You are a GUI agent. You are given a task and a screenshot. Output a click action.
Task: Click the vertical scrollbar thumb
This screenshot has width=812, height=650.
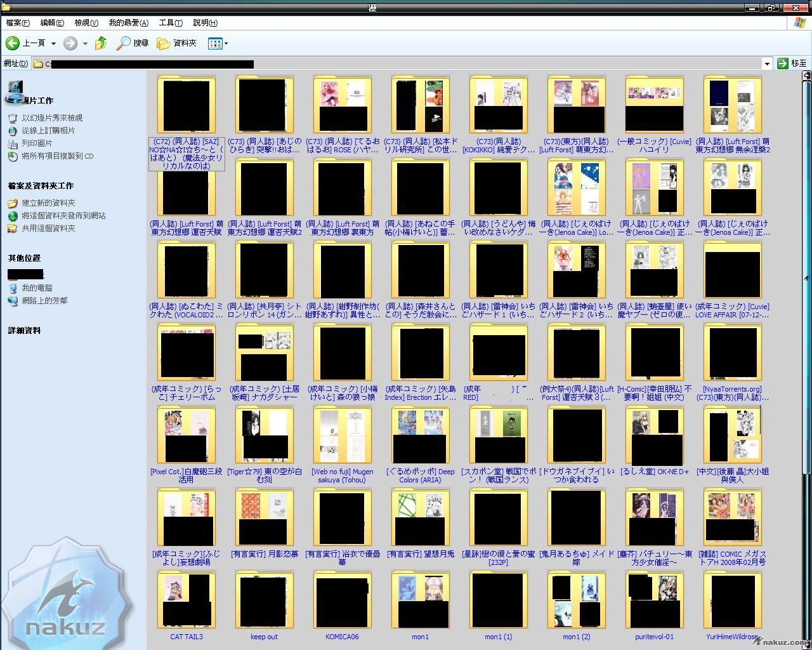pos(806,277)
